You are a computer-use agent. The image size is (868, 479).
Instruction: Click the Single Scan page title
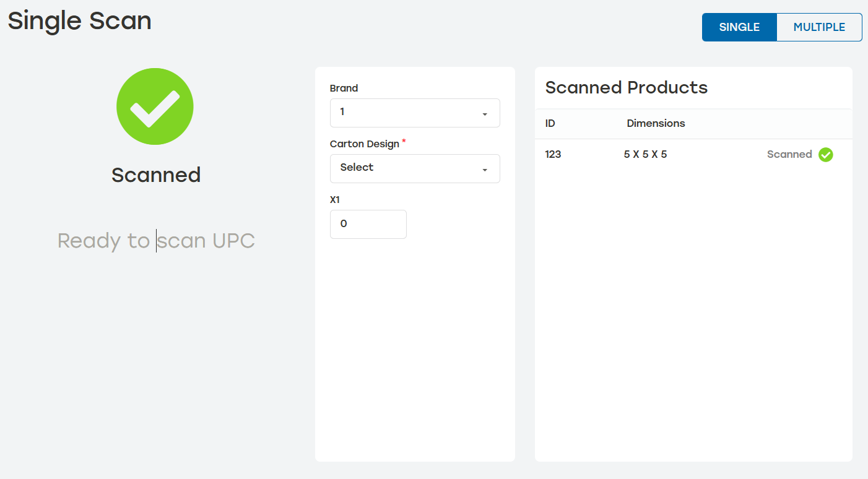[x=79, y=21]
